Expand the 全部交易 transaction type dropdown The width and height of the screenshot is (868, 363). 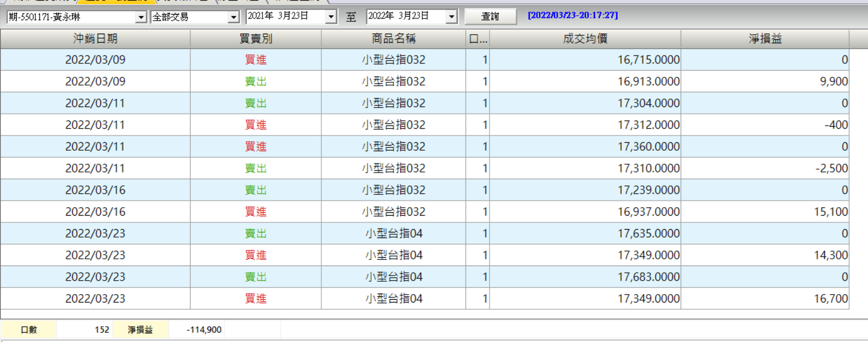pyautogui.click(x=234, y=18)
